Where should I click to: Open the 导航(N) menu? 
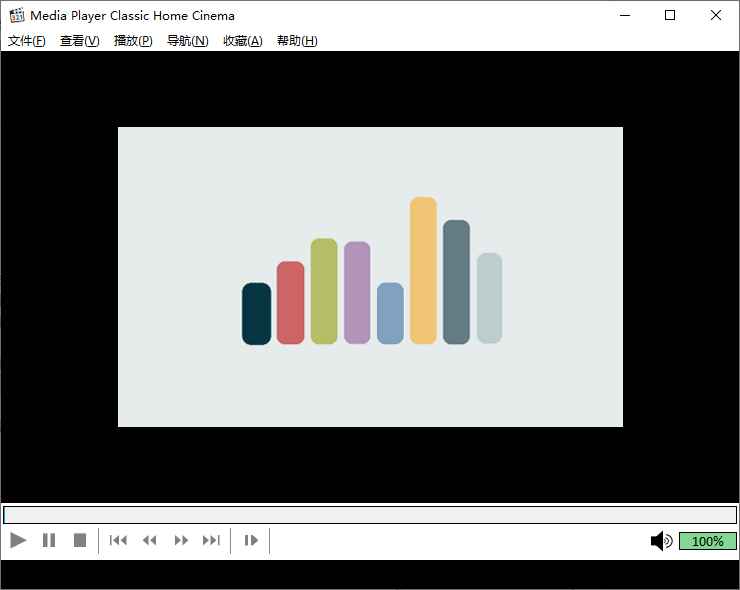(187, 41)
